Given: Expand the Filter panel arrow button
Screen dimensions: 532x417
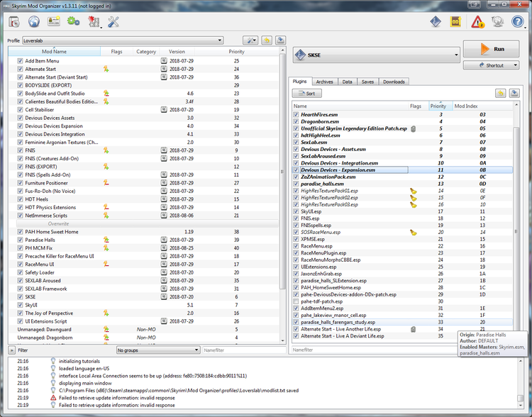Looking at the screenshot, I should [x=11, y=350].
